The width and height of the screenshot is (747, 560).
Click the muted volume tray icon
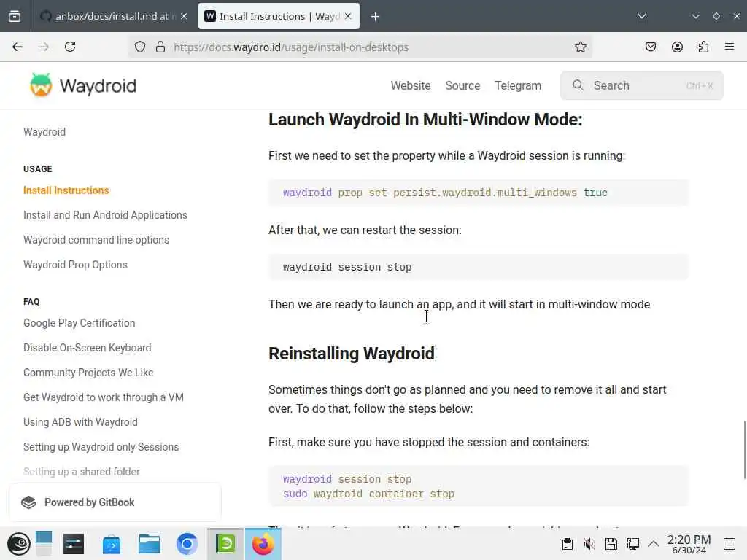coord(589,544)
